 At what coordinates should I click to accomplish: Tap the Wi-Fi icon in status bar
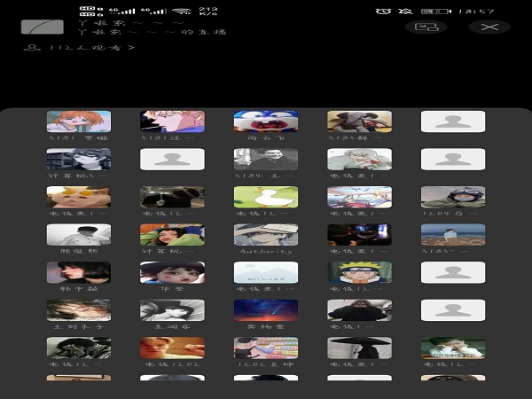pyautogui.click(x=181, y=12)
